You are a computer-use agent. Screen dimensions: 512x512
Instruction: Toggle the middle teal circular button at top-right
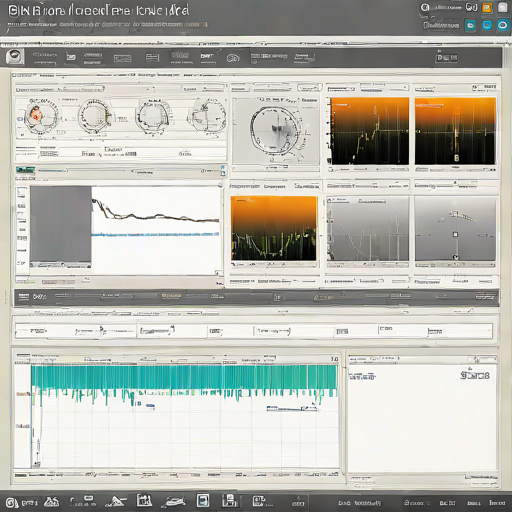(x=487, y=25)
